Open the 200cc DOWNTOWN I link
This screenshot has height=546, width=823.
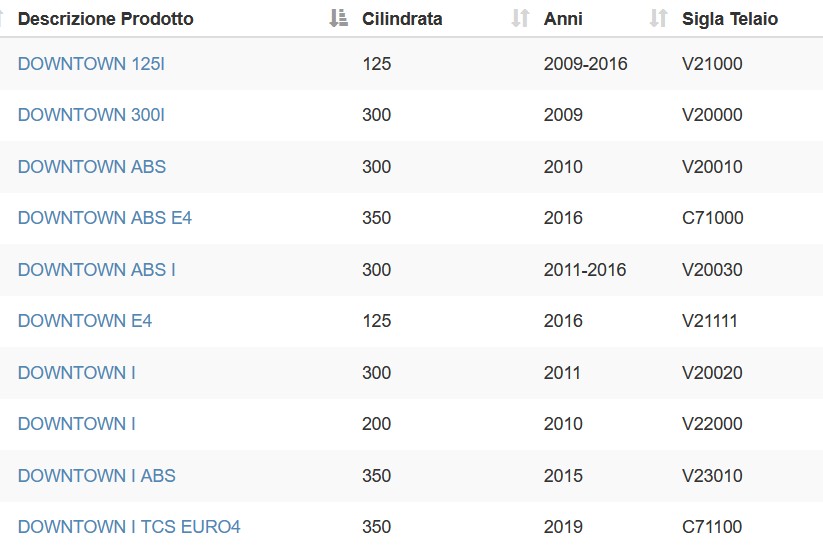[x=77, y=423]
